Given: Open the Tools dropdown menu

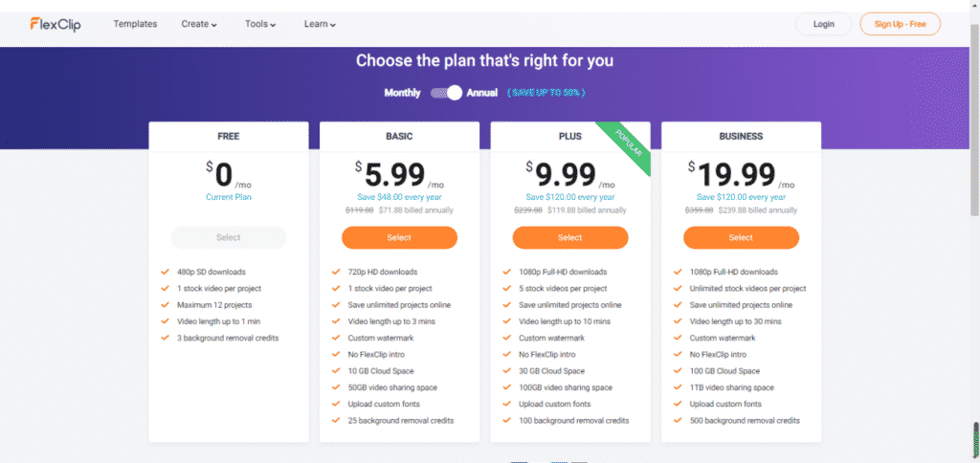Looking at the screenshot, I should 260,24.
